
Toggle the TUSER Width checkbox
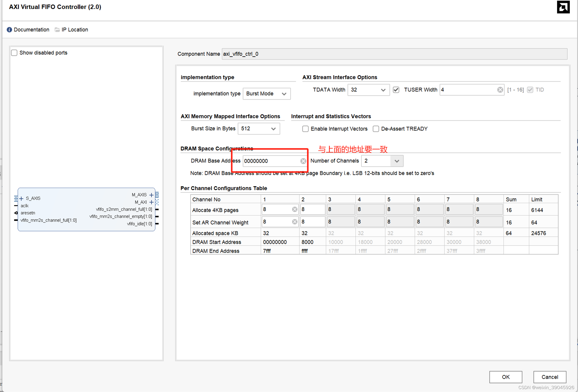(x=396, y=90)
